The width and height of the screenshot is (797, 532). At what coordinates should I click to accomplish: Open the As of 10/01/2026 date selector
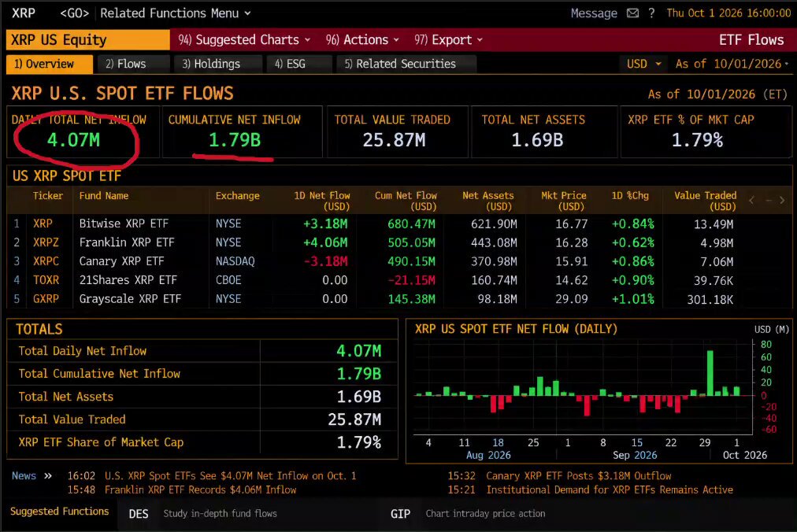[x=732, y=64]
